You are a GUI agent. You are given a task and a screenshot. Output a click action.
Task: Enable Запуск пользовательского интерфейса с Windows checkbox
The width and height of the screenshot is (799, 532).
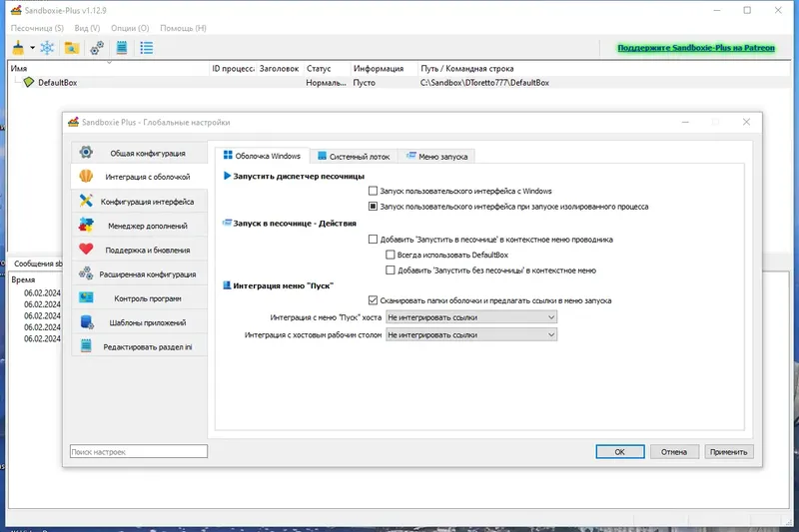point(373,191)
